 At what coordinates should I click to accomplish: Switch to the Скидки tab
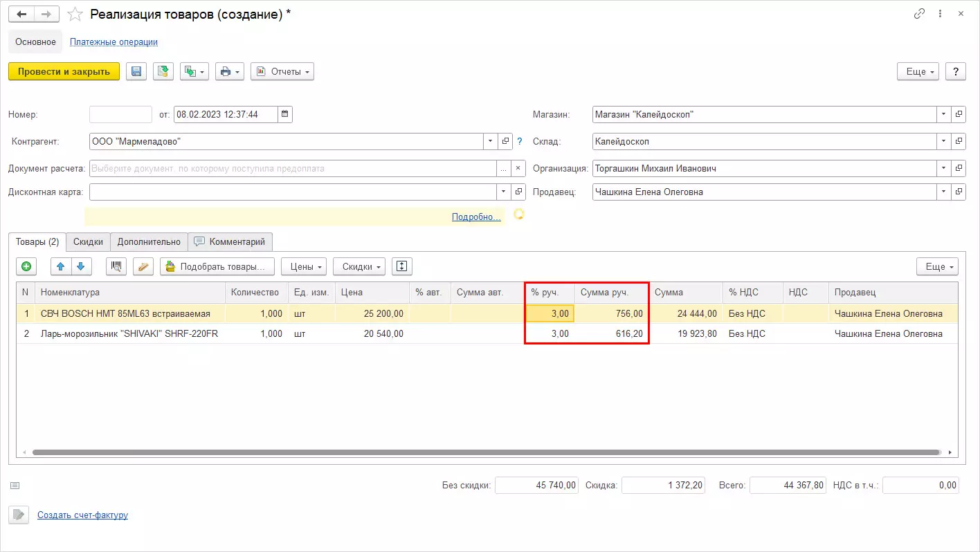pyautogui.click(x=88, y=241)
